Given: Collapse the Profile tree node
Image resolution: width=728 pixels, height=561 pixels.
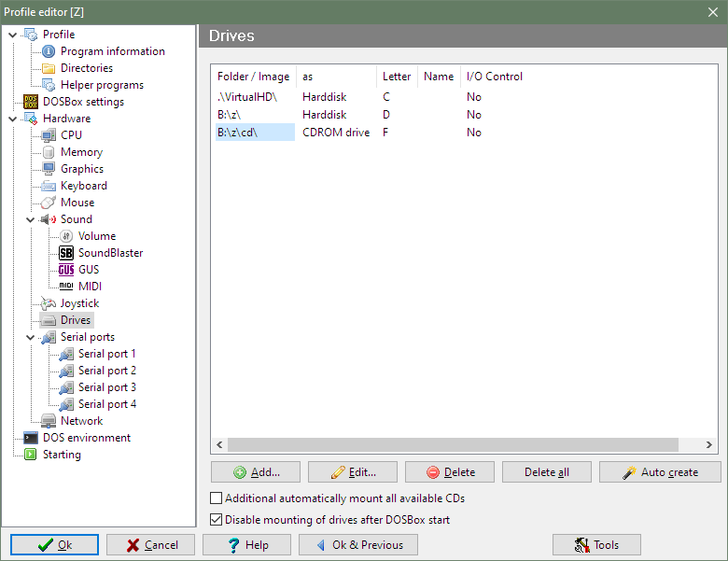Looking at the screenshot, I should click(13, 35).
